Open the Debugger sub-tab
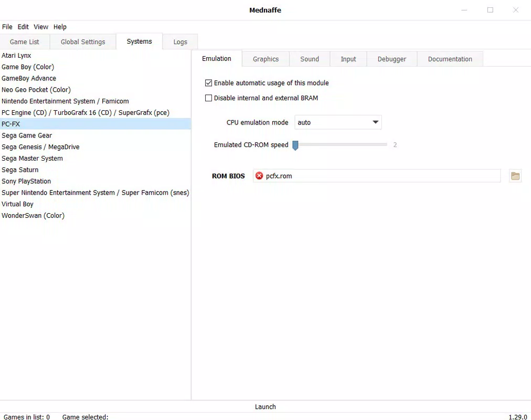 pos(392,59)
